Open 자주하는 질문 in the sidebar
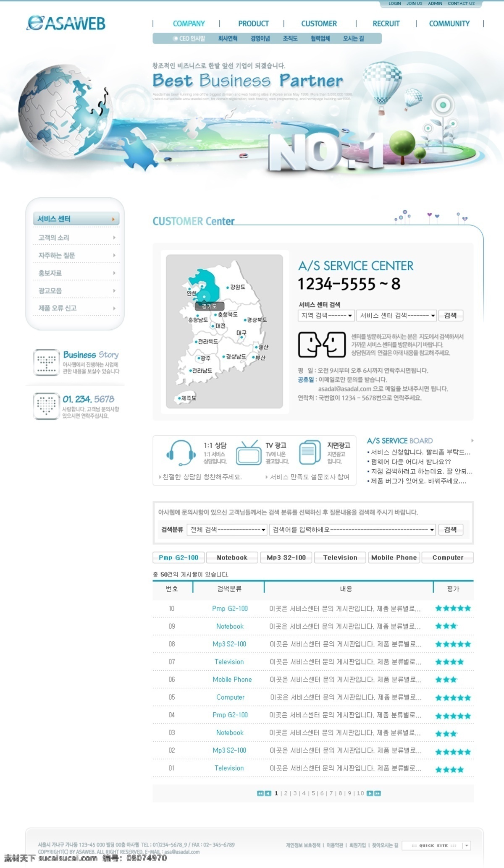Viewport: 504px width, 868px height. [x=76, y=255]
